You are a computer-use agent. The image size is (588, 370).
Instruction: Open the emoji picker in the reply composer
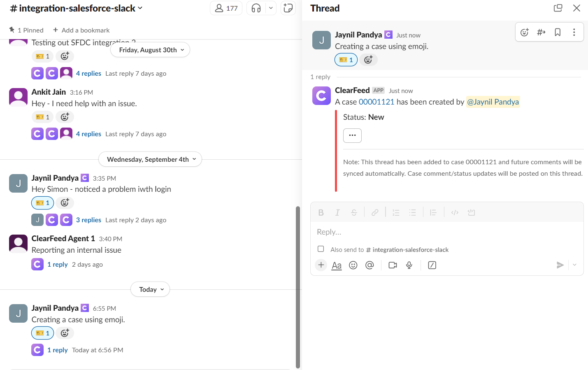coord(353,265)
